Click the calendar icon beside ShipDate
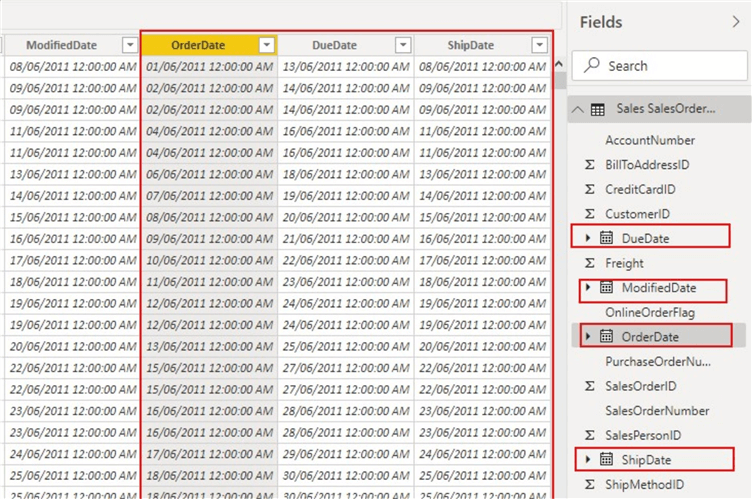 point(606,460)
